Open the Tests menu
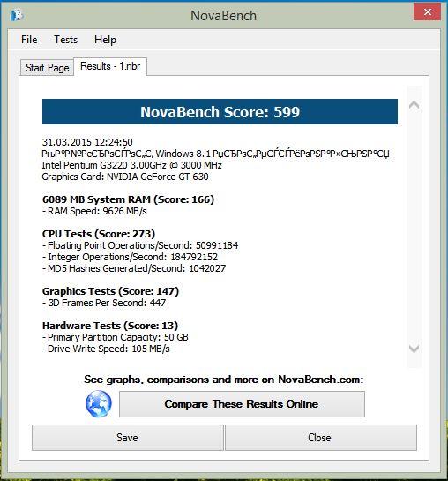This screenshot has width=448, height=481. pyautogui.click(x=65, y=40)
